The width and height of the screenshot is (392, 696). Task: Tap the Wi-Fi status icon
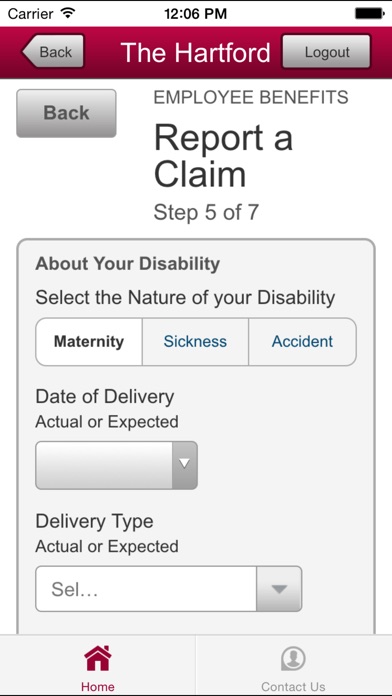[x=68, y=13]
